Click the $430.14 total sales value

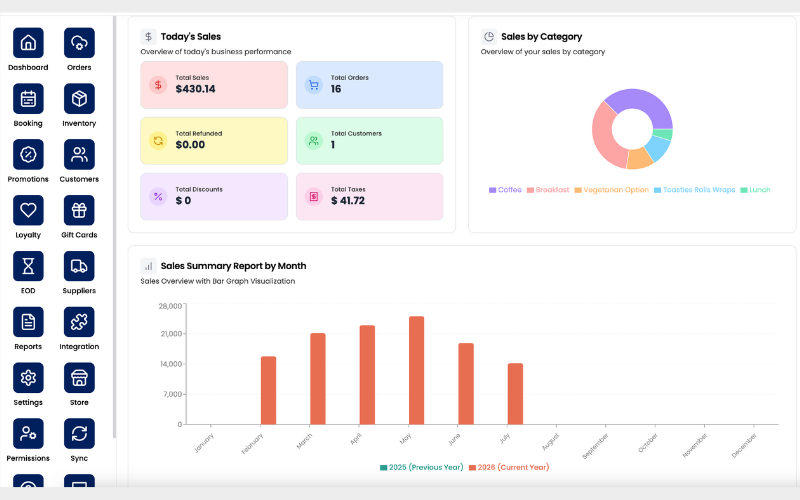point(195,89)
